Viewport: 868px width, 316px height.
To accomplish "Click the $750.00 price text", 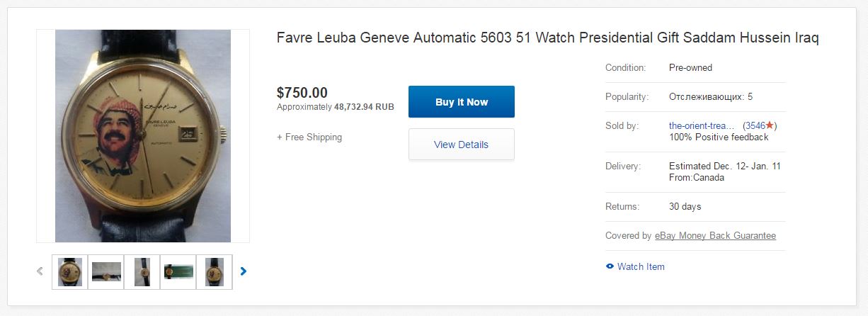I will pos(302,93).
